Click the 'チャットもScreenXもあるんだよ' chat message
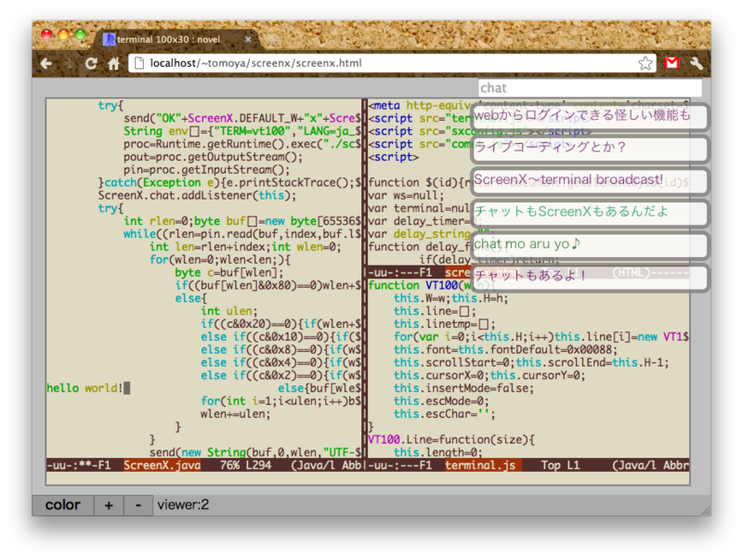Image resolution: width=743 pixels, height=560 pixels. (x=590, y=213)
